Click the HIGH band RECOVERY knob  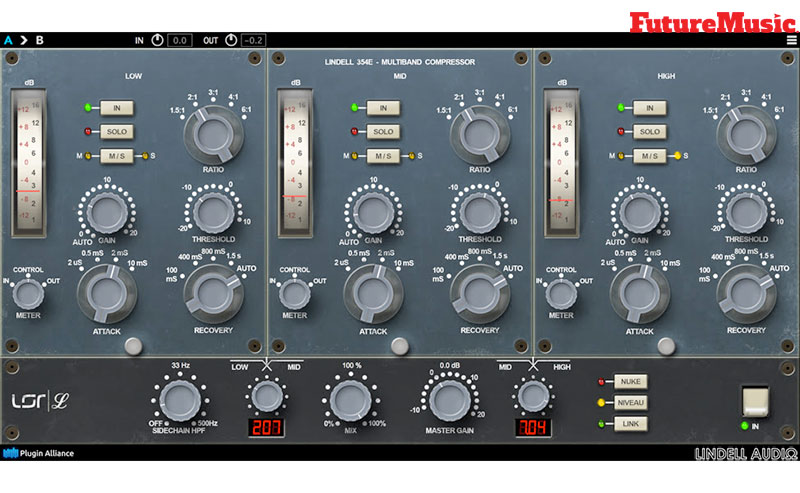coord(746,293)
